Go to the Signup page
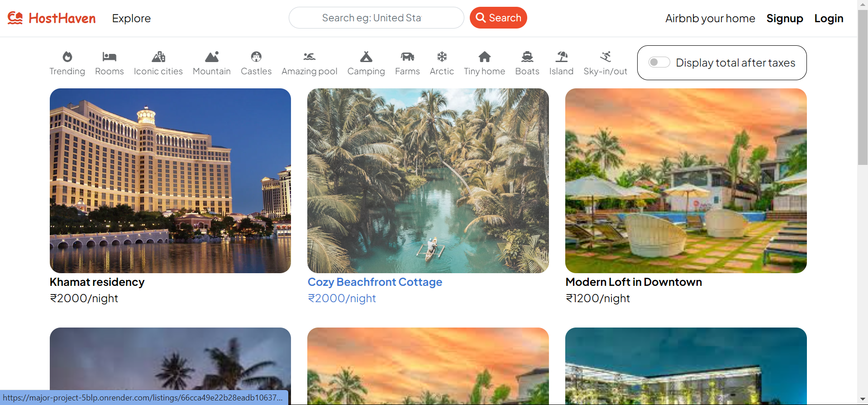The height and width of the screenshot is (405, 868). point(784,19)
